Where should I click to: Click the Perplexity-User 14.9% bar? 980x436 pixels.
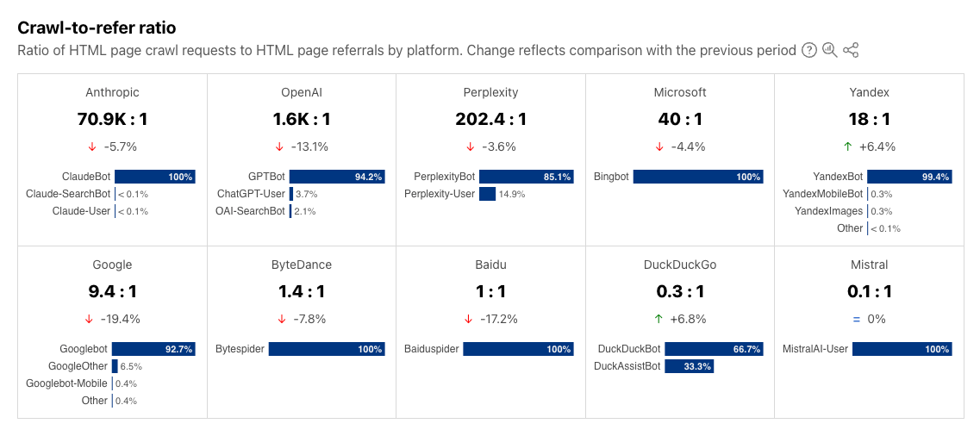pyautogui.click(x=488, y=194)
